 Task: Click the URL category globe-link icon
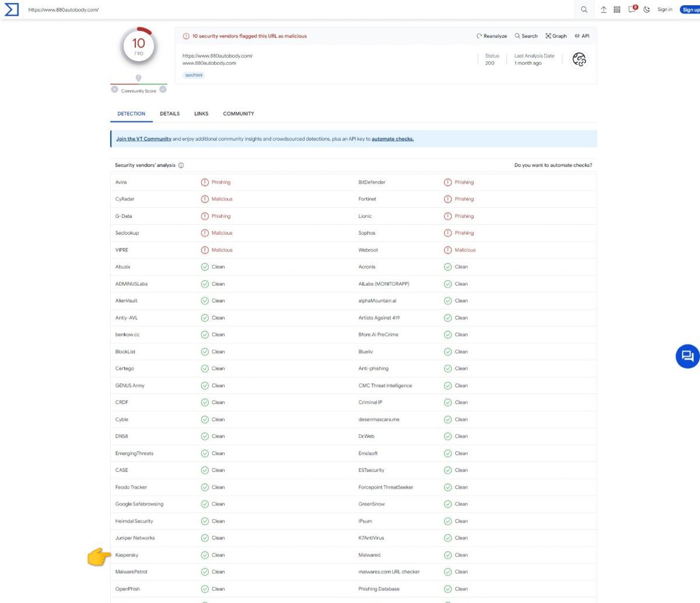(x=579, y=59)
